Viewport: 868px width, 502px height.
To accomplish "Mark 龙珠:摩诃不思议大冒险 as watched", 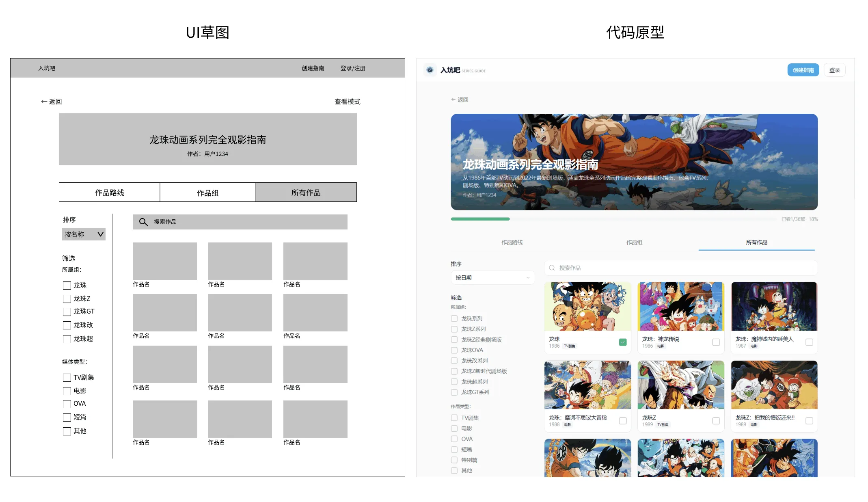I will point(623,421).
